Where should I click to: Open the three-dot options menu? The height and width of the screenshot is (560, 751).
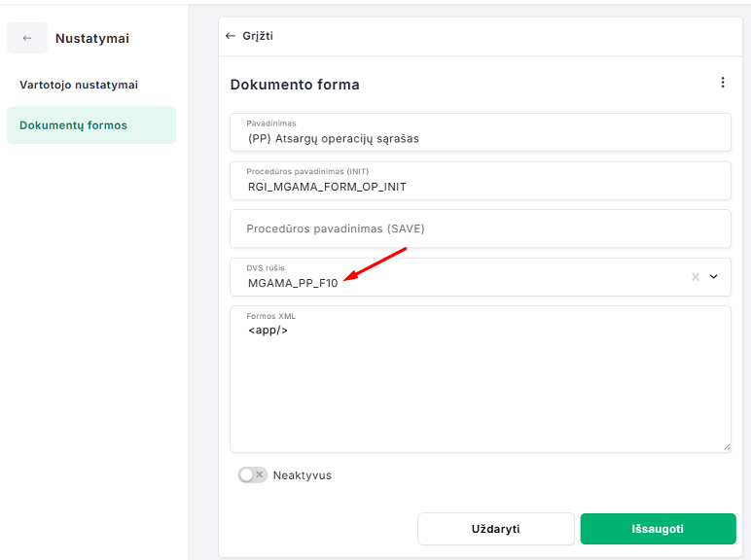[x=723, y=83]
